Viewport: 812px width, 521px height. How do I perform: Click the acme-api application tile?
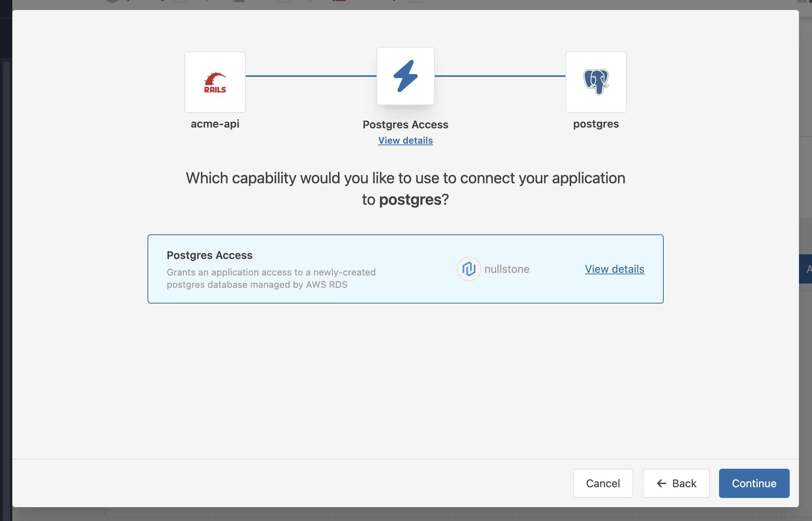(x=215, y=82)
